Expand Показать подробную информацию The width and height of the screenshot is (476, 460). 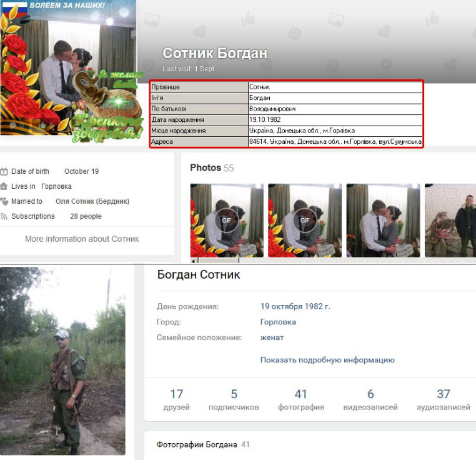tap(327, 359)
